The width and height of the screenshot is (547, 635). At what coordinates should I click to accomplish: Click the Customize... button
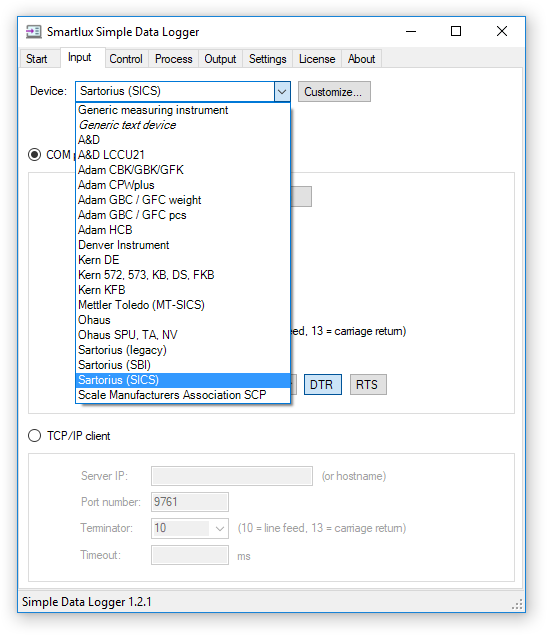[334, 92]
